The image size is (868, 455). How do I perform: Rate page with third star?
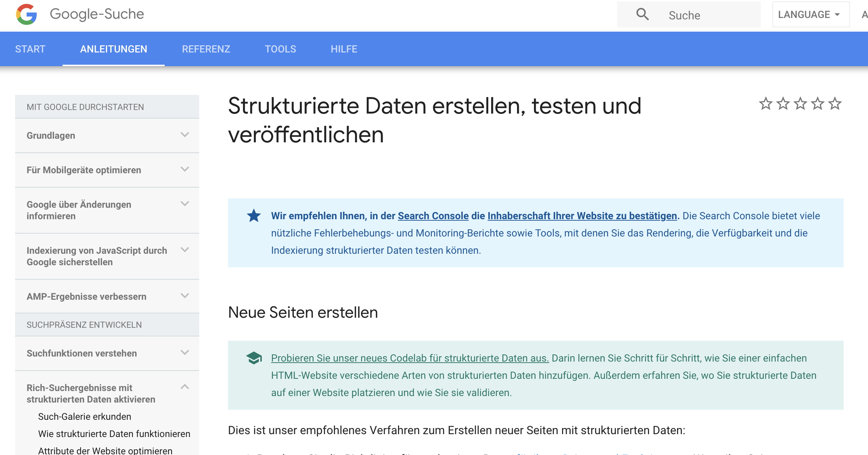click(800, 104)
